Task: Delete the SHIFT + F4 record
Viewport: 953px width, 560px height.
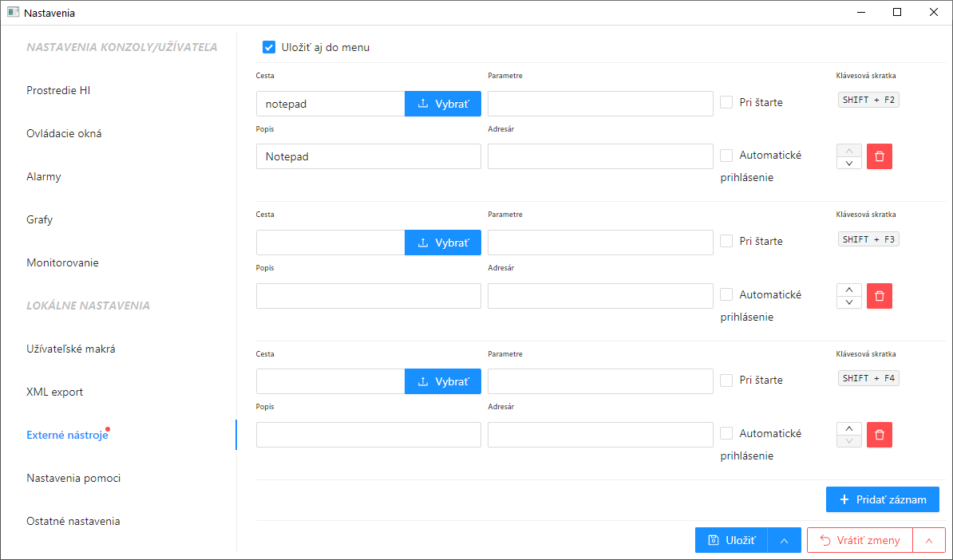Action: point(879,435)
